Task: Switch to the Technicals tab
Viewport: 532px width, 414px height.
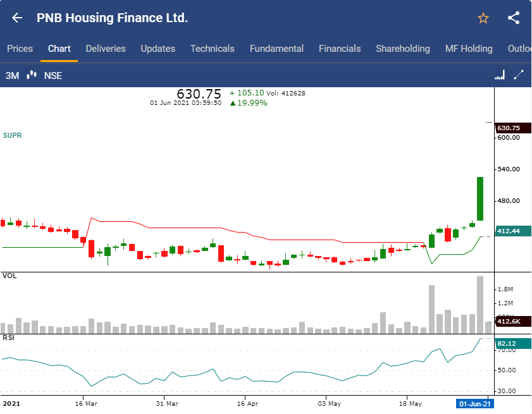Action: coord(213,49)
